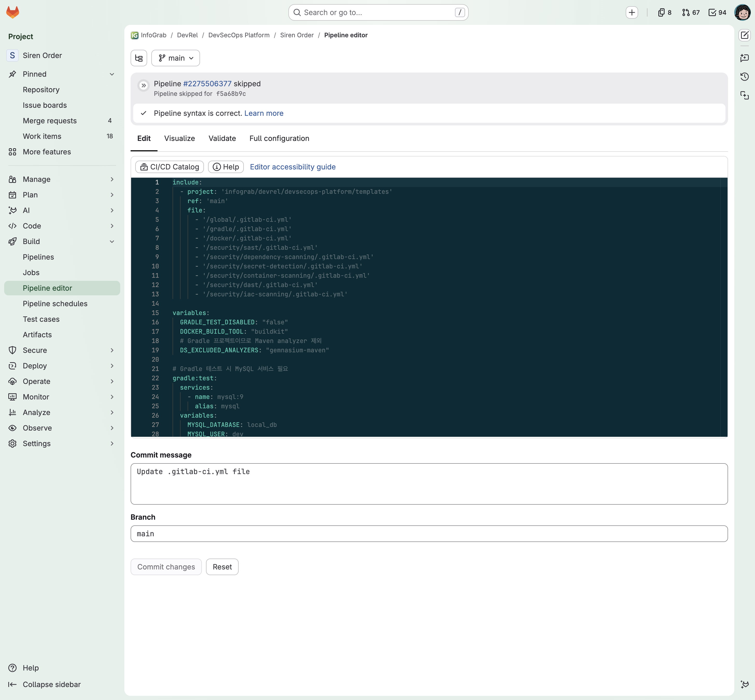The width and height of the screenshot is (755, 700).
Task: Click the More features grid icon
Action: (x=12, y=152)
